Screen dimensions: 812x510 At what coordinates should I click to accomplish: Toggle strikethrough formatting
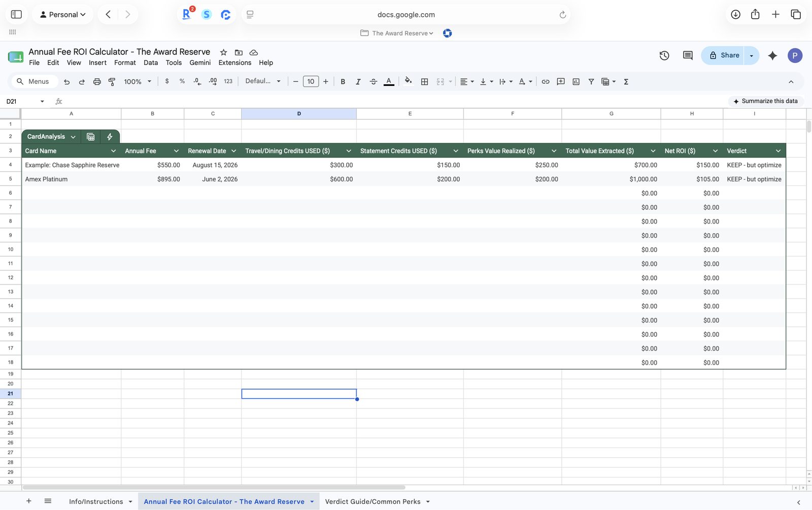374,82
